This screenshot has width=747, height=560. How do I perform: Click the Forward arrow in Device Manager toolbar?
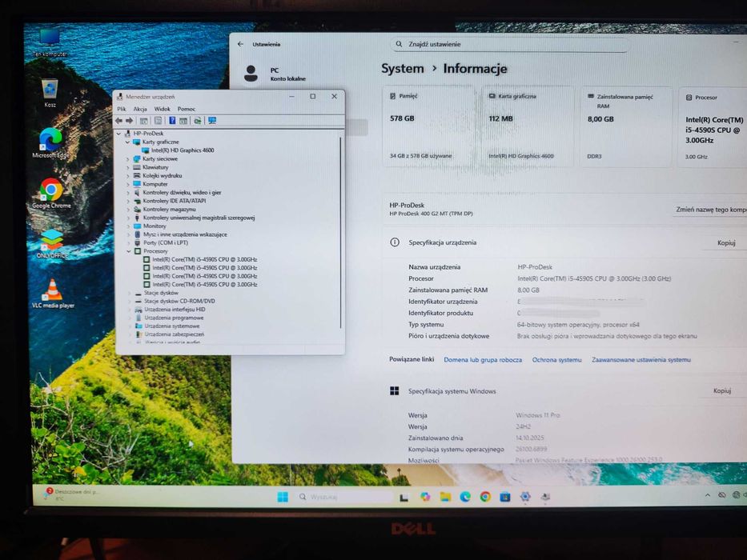pyautogui.click(x=129, y=121)
